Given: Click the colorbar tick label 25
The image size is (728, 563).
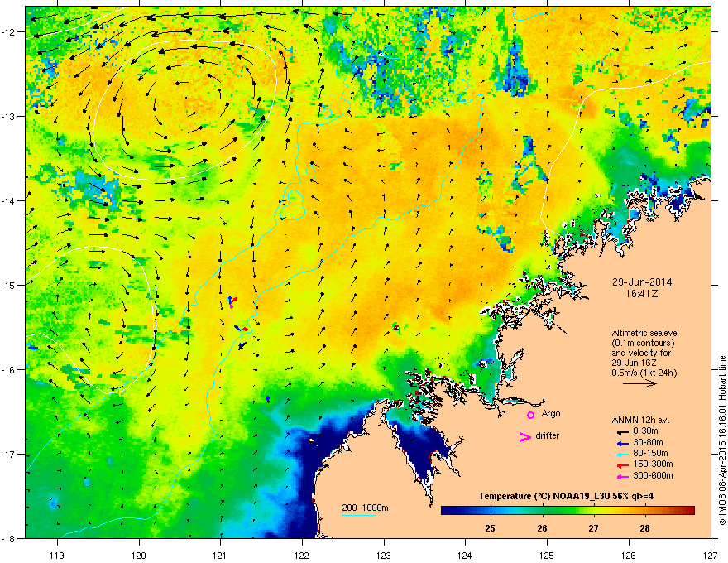Looking at the screenshot, I should pos(490,528).
